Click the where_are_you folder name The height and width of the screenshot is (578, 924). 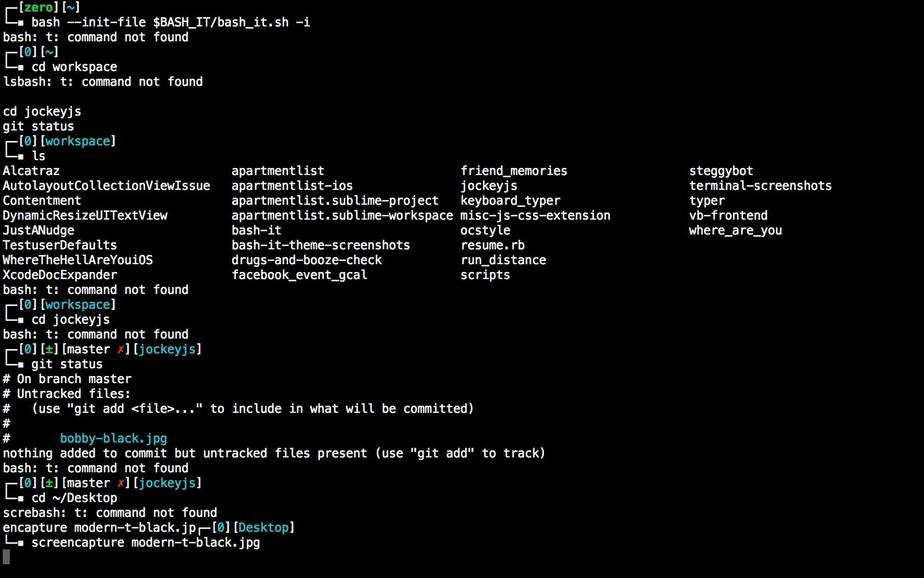point(735,231)
